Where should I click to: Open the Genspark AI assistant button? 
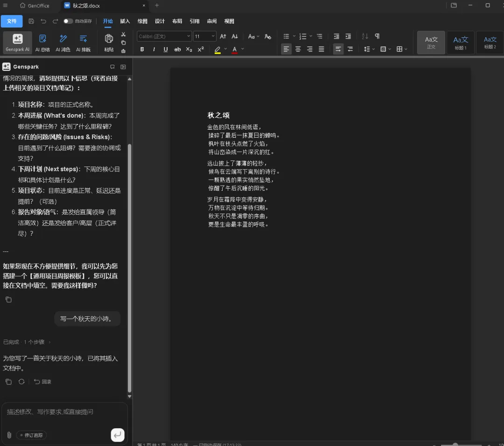pyautogui.click(x=17, y=42)
